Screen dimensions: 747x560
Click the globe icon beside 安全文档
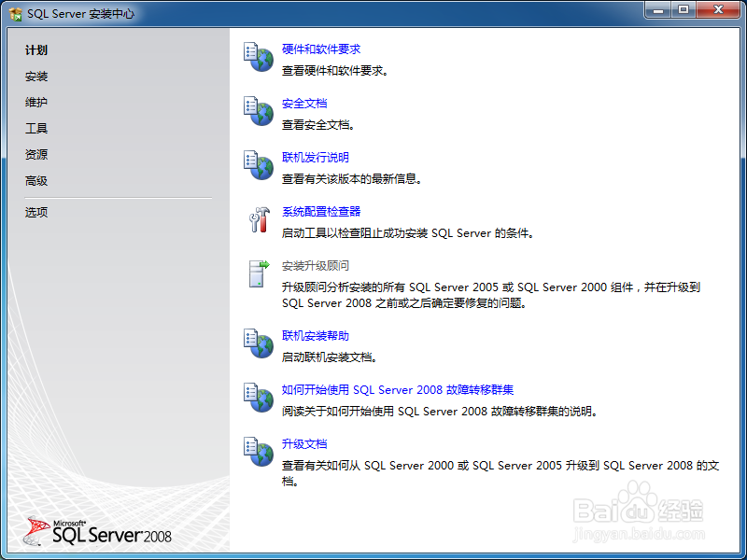[258, 110]
